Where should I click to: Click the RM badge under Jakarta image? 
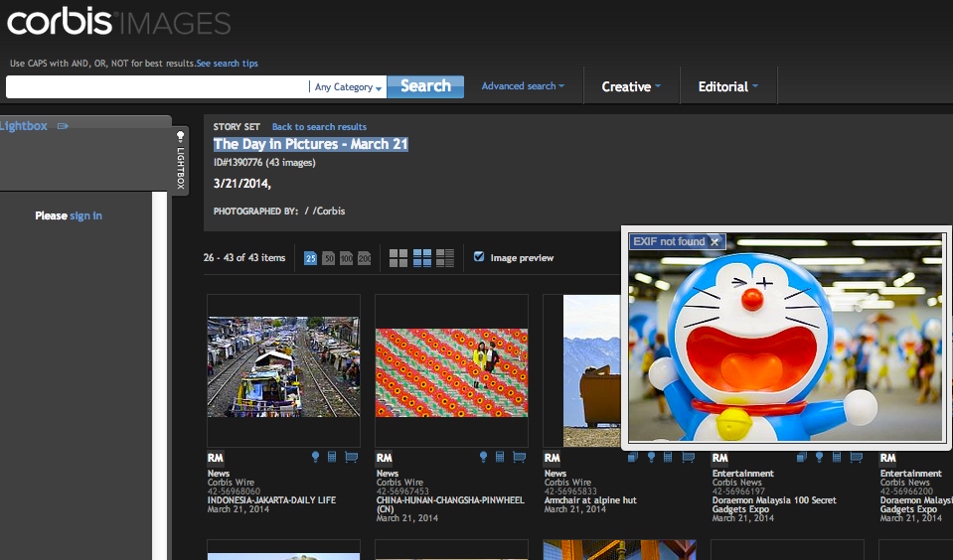tap(216, 458)
